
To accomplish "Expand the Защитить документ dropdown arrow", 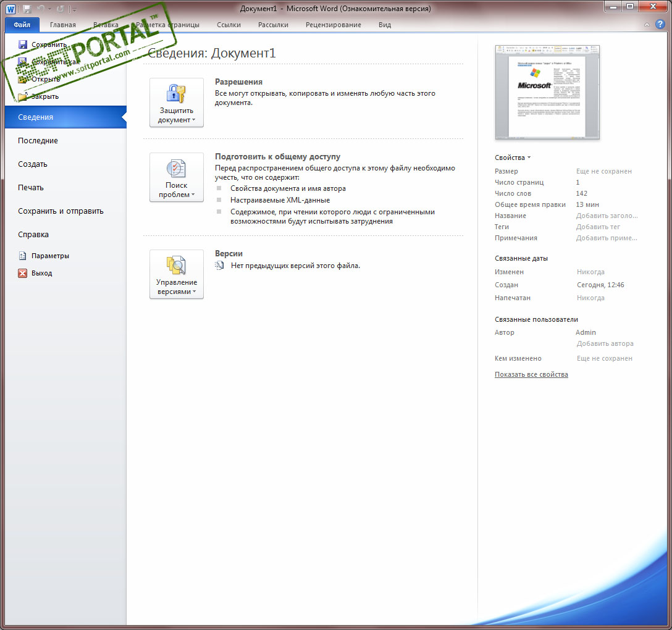I will tap(194, 120).
